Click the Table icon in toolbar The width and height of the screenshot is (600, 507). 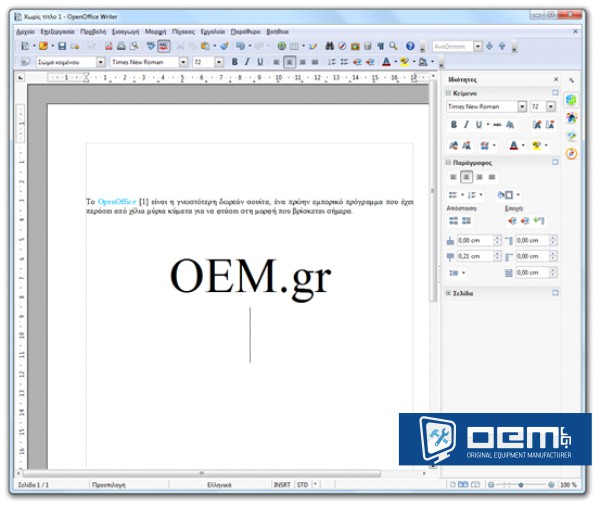coord(294,46)
